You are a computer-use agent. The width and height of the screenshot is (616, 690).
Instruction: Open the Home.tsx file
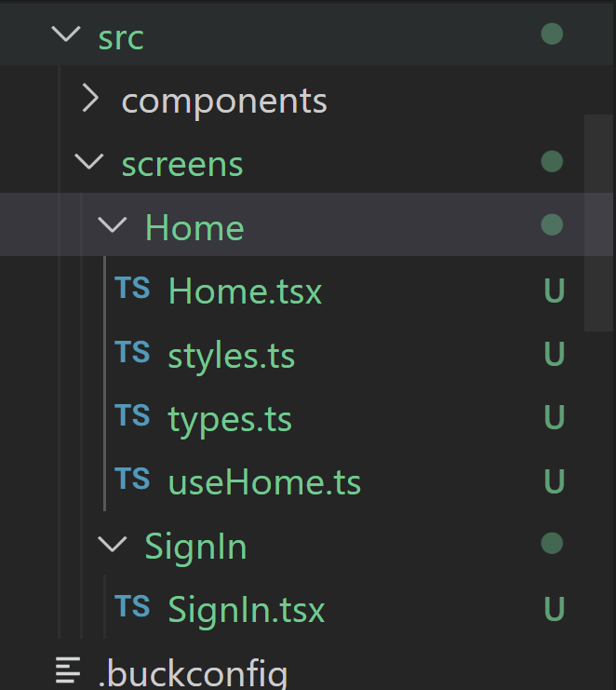pos(245,291)
